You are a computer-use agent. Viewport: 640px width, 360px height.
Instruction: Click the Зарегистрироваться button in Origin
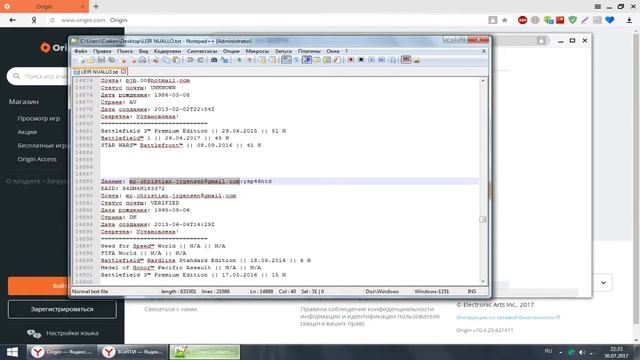(x=62, y=309)
